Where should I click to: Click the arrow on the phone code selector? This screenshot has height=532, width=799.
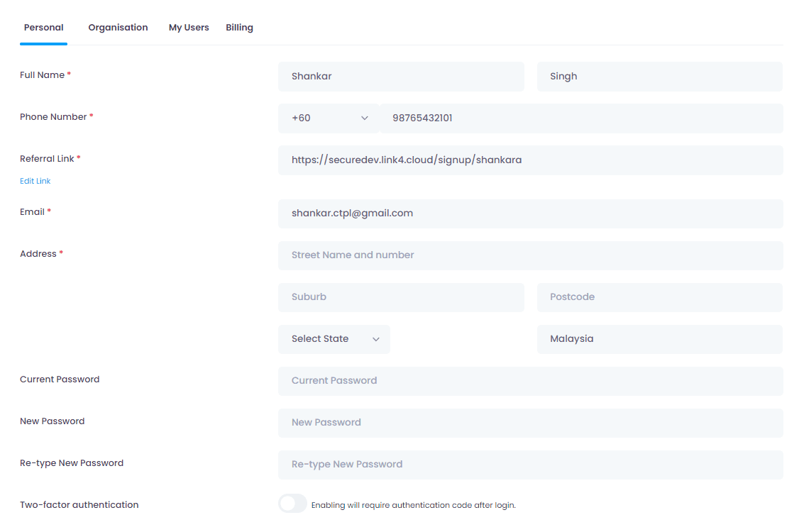pos(365,118)
